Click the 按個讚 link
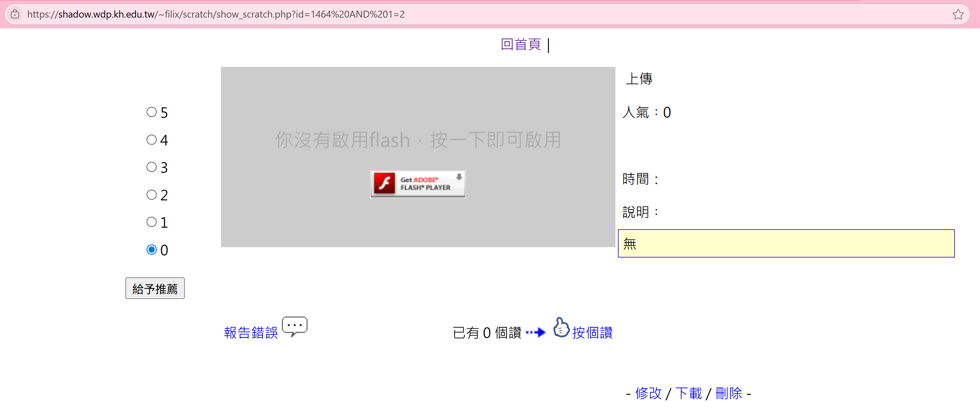The height and width of the screenshot is (418, 980). click(592, 333)
